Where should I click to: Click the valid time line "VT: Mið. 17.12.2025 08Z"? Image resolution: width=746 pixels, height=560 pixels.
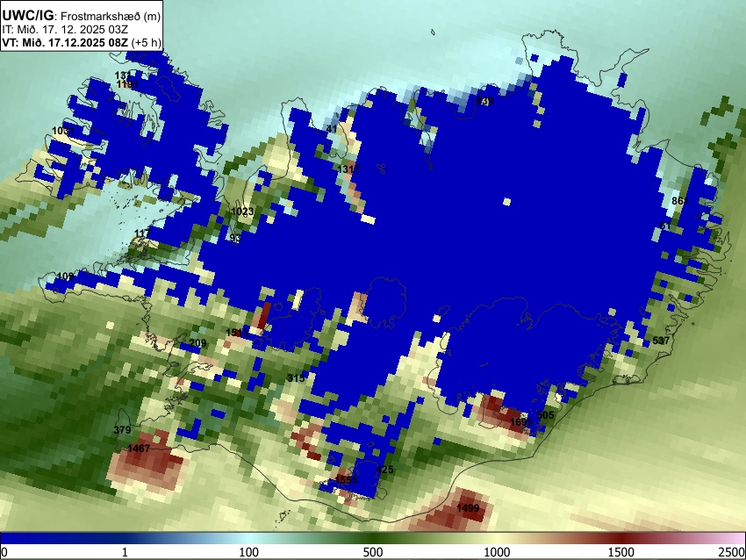(65, 42)
